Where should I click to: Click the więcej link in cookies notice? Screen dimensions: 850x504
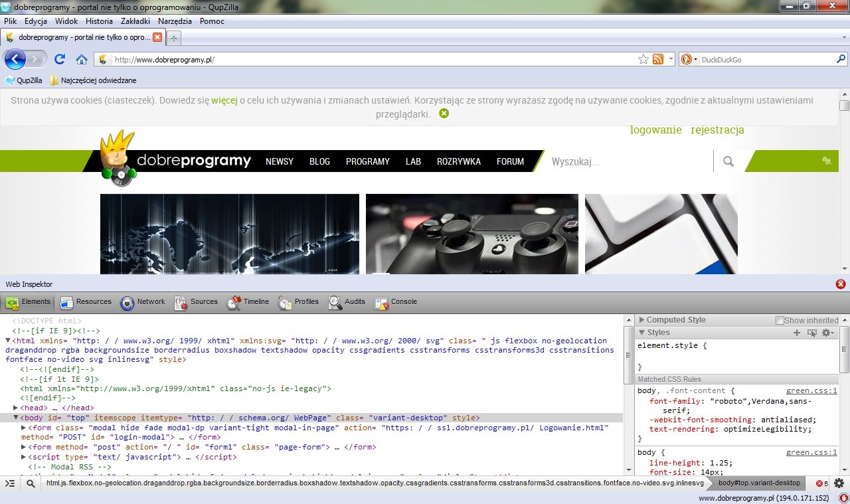[224, 100]
